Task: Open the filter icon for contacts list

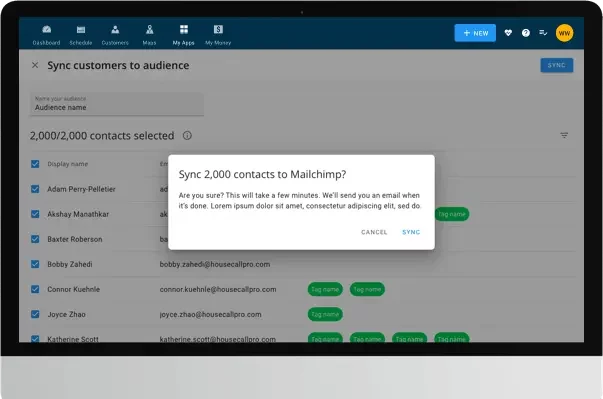Action: click(x=564, y=135)
